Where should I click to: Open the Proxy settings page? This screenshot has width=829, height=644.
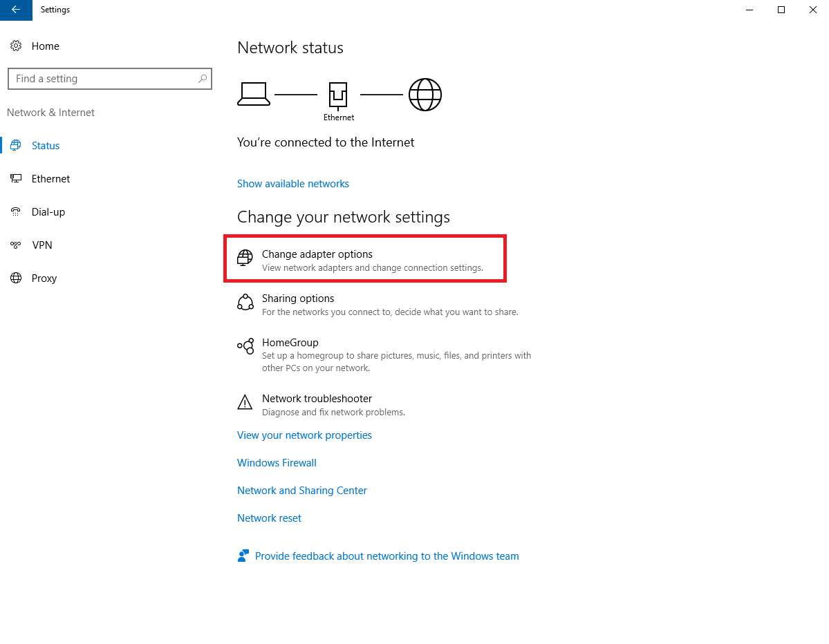pos(44,278)
